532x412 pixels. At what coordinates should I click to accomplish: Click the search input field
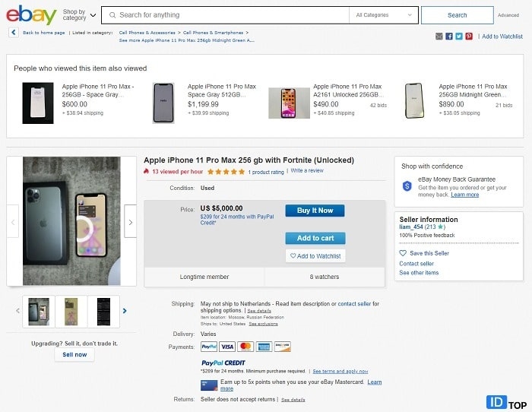(x=228, y=15)
